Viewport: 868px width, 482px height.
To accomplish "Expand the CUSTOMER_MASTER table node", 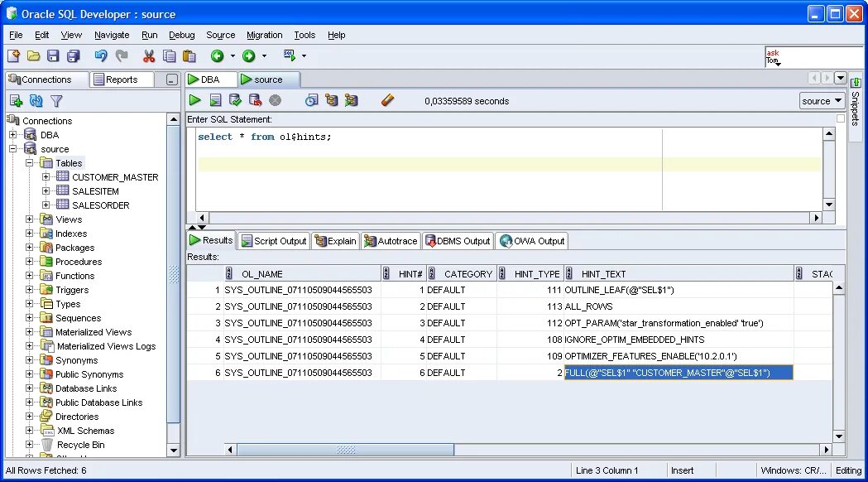I will (46, 177).
